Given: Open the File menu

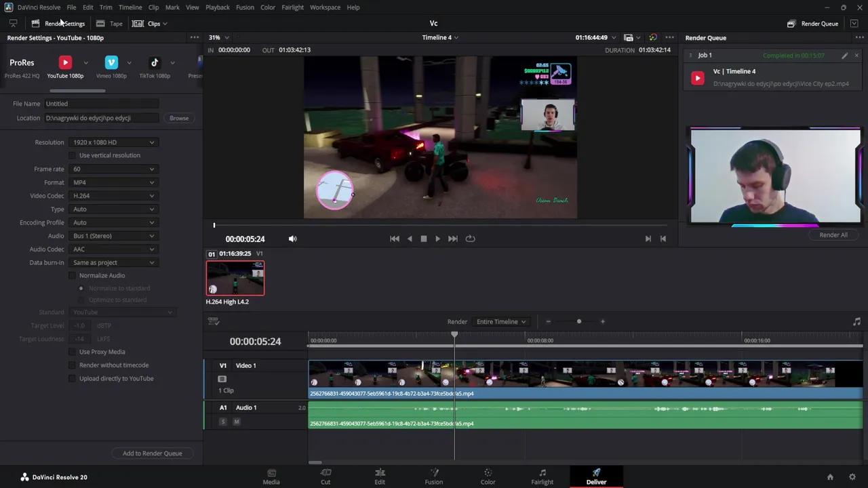Looking at the screenshot, I should pos(71,7).
